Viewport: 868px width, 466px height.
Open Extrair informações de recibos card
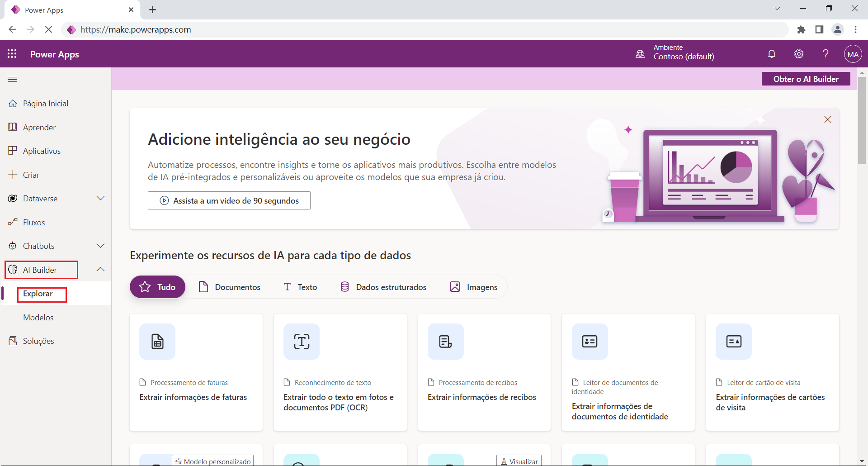pyautogui.click(x=484, y=372)
